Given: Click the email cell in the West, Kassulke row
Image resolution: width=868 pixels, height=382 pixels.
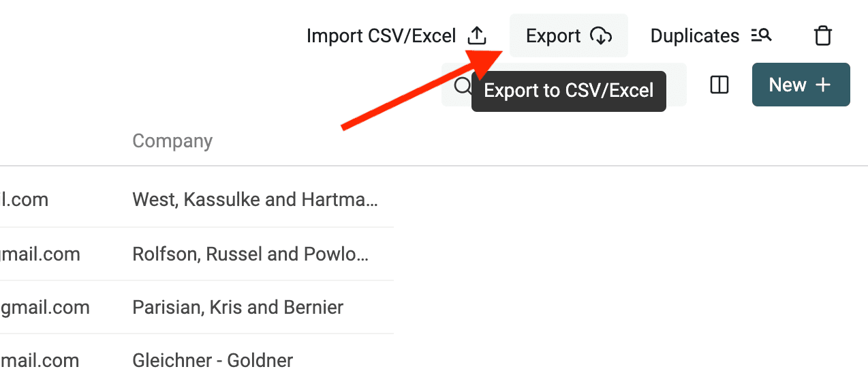Looking at the screenshot, I should coord(25,200).
